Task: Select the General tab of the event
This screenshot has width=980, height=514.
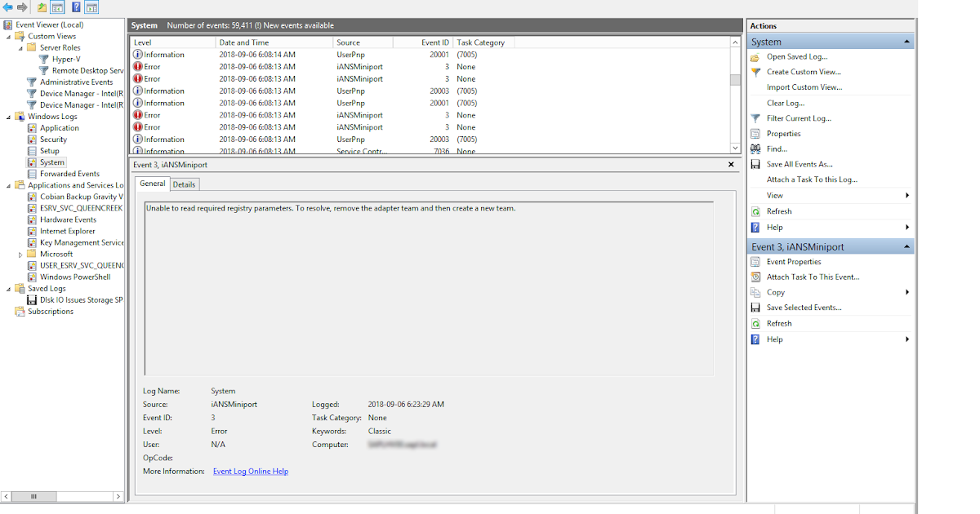Action: 152,184
